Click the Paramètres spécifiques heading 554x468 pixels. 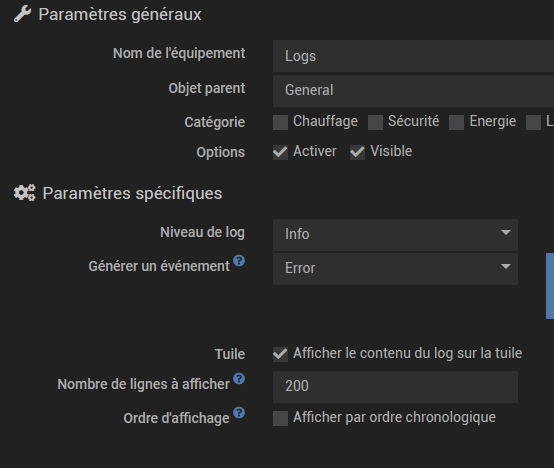132,194
